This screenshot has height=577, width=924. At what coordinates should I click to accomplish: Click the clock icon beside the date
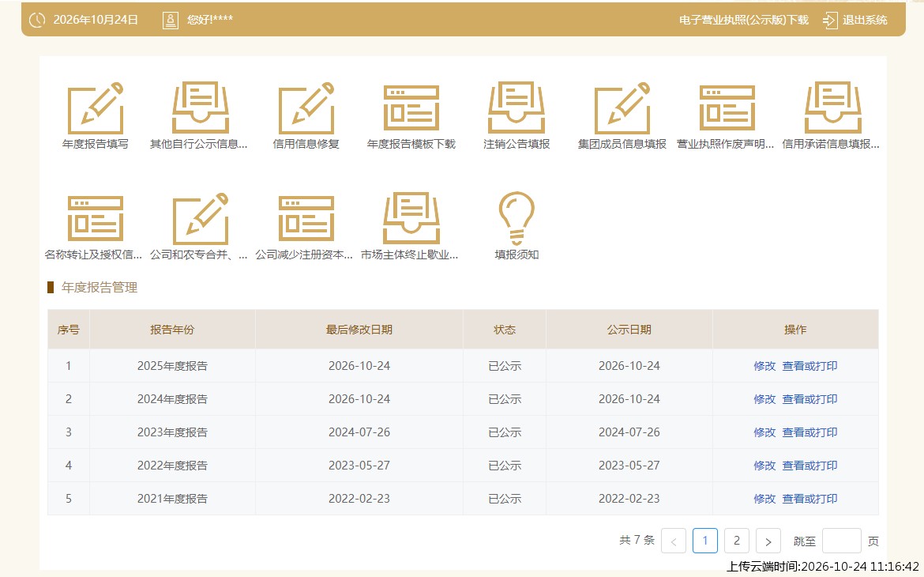(37, 20)
